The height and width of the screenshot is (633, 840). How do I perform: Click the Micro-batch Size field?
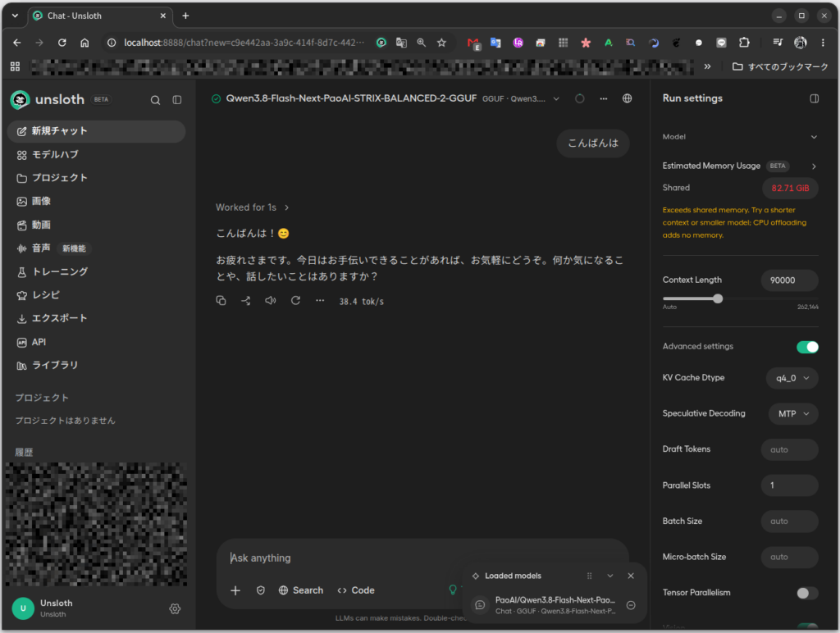[x=790, y=557]
